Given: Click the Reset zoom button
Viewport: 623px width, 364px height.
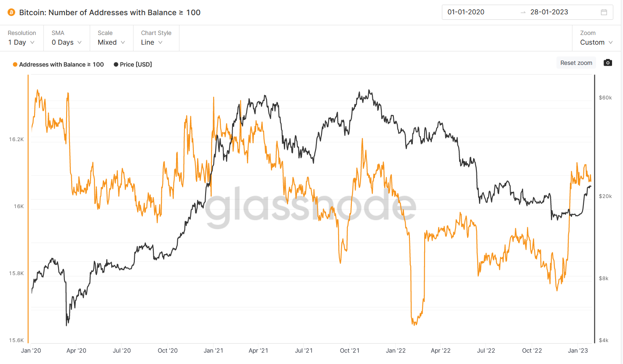Looking at the screenshot, I should [576, 63].
